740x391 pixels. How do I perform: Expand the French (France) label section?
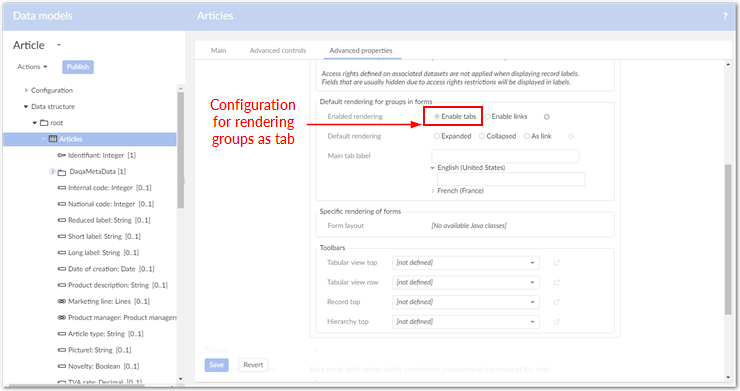(x=433, y=191)
